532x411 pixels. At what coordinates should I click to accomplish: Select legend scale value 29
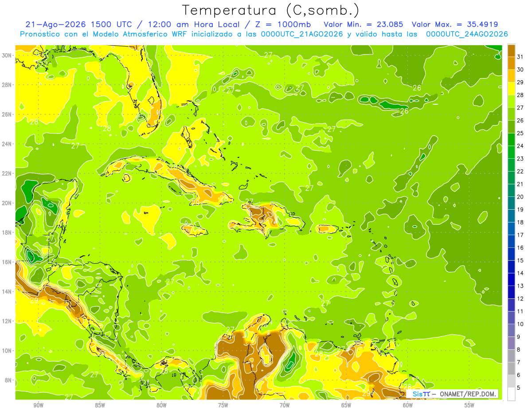[520, 82]
